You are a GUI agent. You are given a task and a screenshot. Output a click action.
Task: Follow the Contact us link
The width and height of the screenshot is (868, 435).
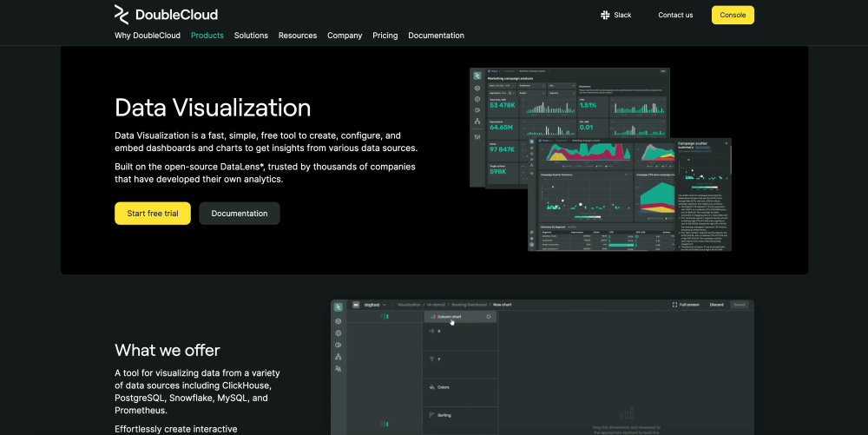pos(675,15)
